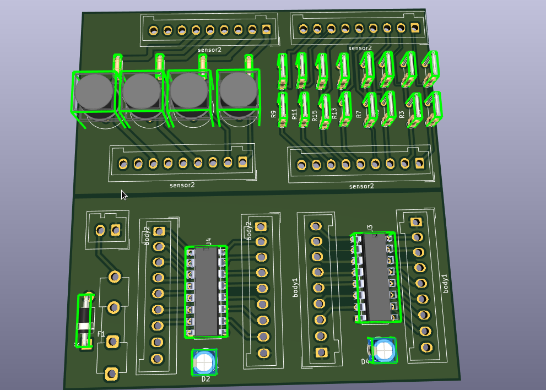Click the square pad of the right-edge body1 connector
The width and height of the screenshot is (546, 390).
(416, 222)
